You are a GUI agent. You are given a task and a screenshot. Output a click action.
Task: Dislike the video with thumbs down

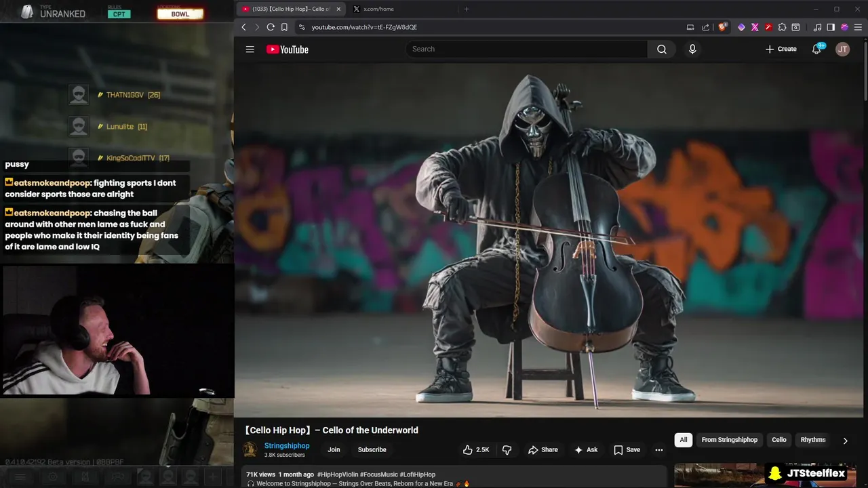tap(507, 449)
